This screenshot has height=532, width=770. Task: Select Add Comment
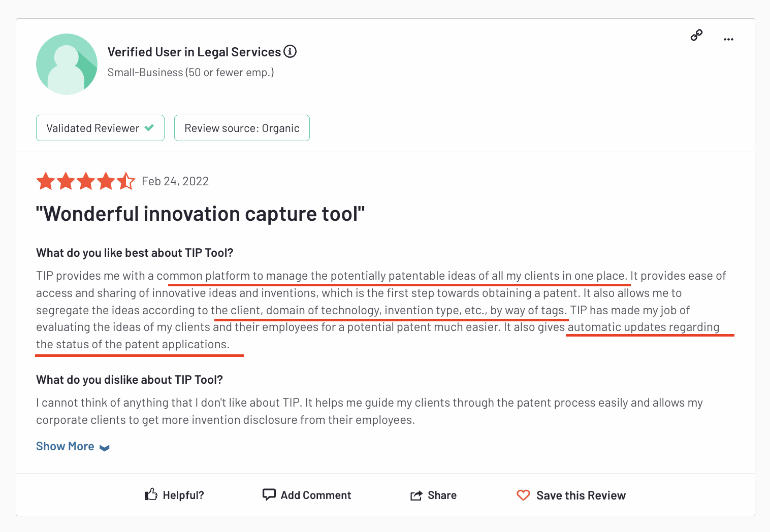point(316,495)
